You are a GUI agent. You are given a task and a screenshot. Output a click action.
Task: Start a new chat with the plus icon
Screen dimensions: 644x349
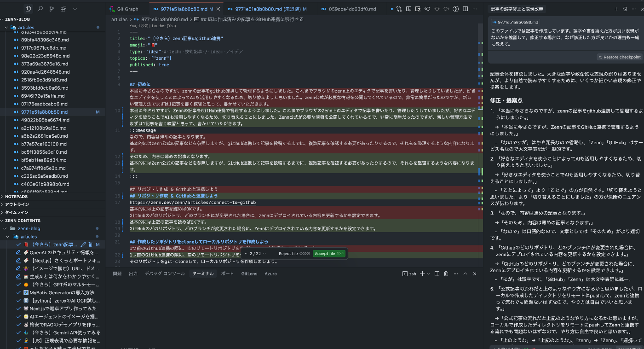616,9
